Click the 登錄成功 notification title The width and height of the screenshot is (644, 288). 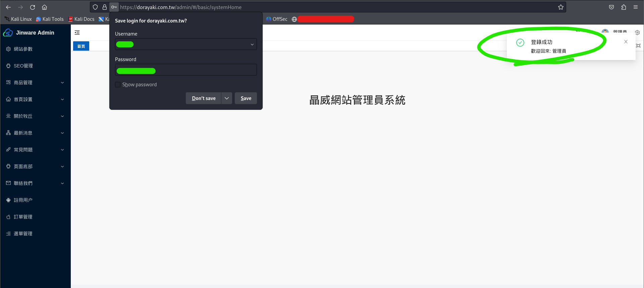coord(542,42)
